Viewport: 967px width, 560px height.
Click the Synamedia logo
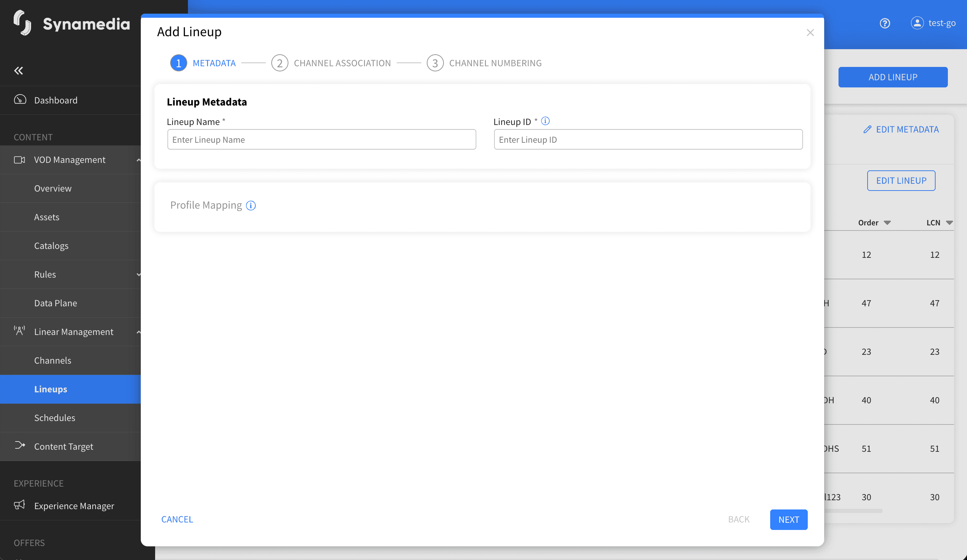(x=71, y=23)
